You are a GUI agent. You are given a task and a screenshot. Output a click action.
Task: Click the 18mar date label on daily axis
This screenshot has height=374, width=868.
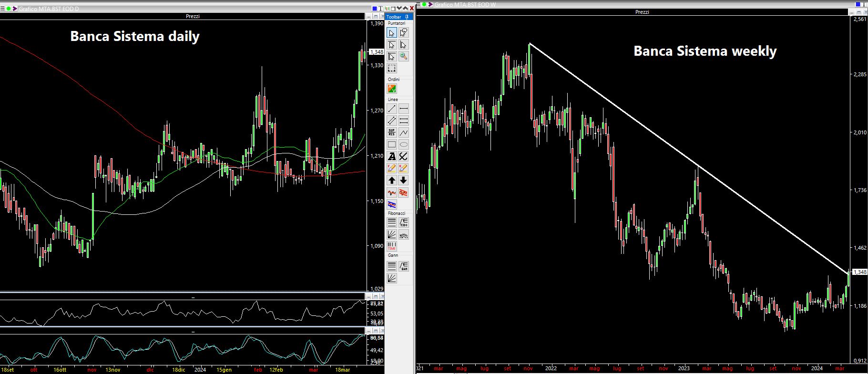pyautogui.click(x=342, y=370)
